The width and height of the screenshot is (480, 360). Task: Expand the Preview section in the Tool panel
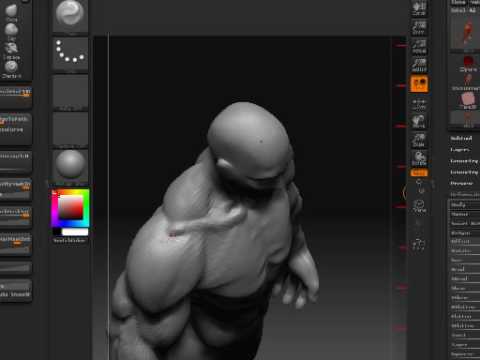click(461, 183)
